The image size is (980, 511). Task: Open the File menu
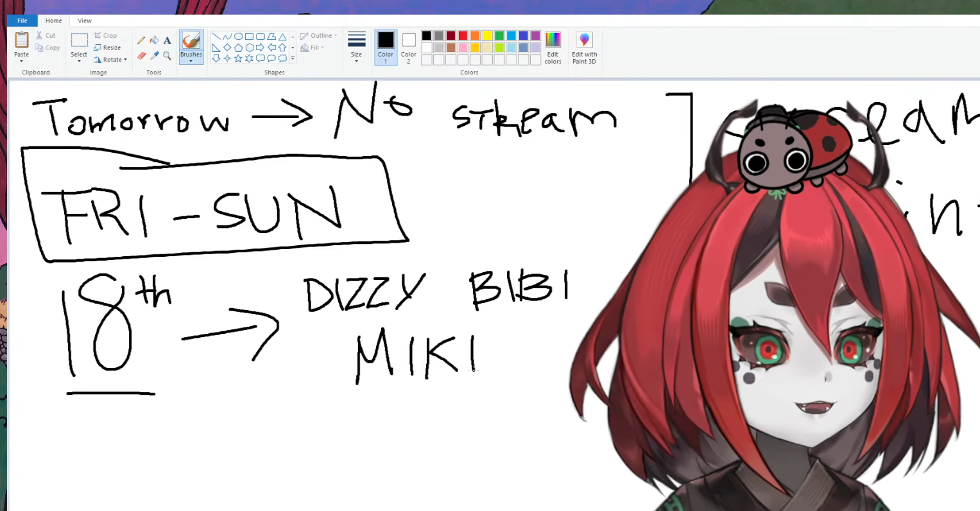coord(22,21)
